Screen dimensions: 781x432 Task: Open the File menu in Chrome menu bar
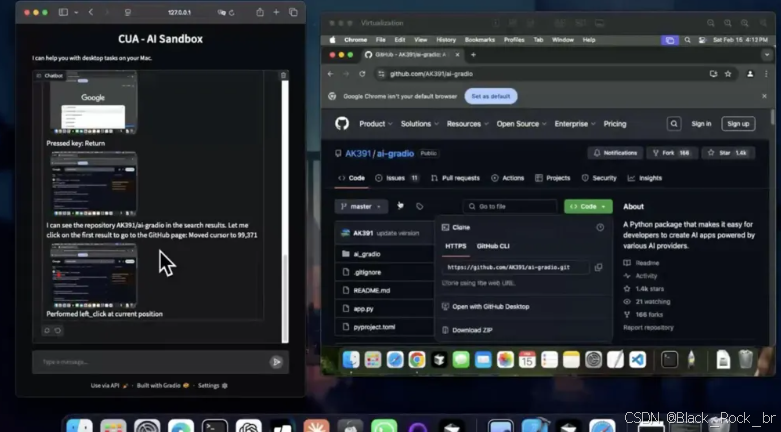pos(381,40)
